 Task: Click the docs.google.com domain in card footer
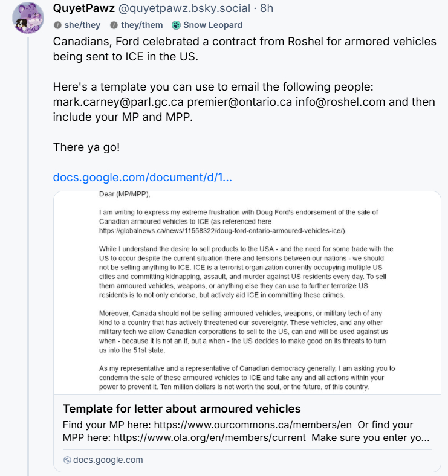(108, 460)
